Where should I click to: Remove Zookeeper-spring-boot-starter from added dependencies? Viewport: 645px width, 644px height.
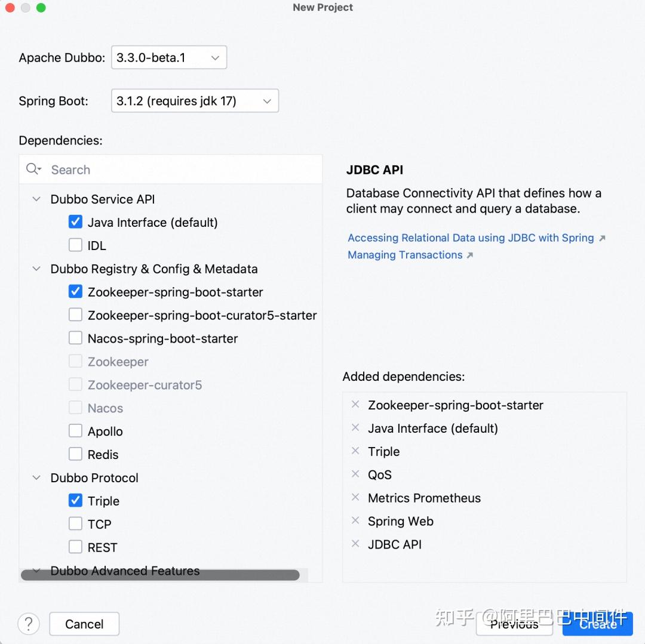pos(355,405)
